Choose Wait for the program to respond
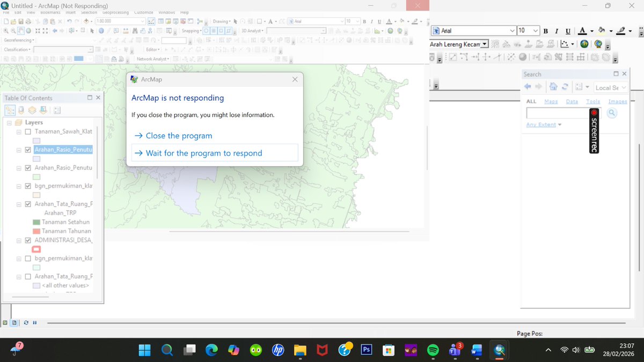Viewport: 644px width, 362px height. click(215, 153)
